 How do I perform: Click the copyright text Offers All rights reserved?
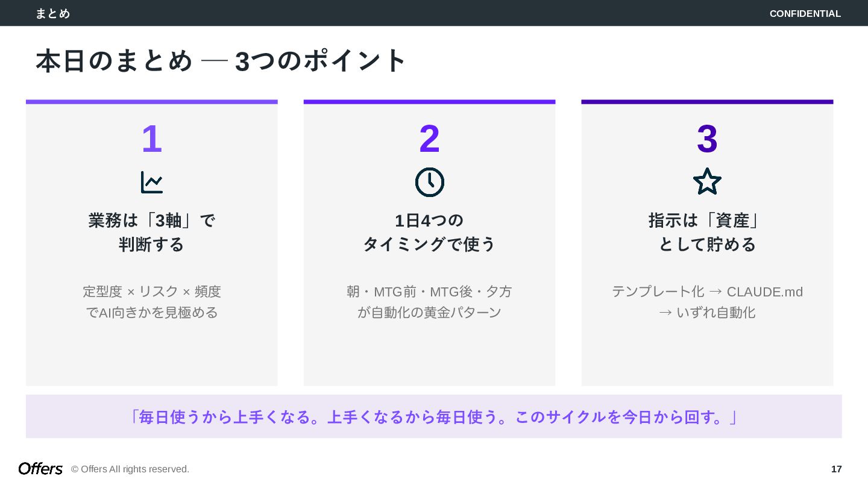pos(130,469)
